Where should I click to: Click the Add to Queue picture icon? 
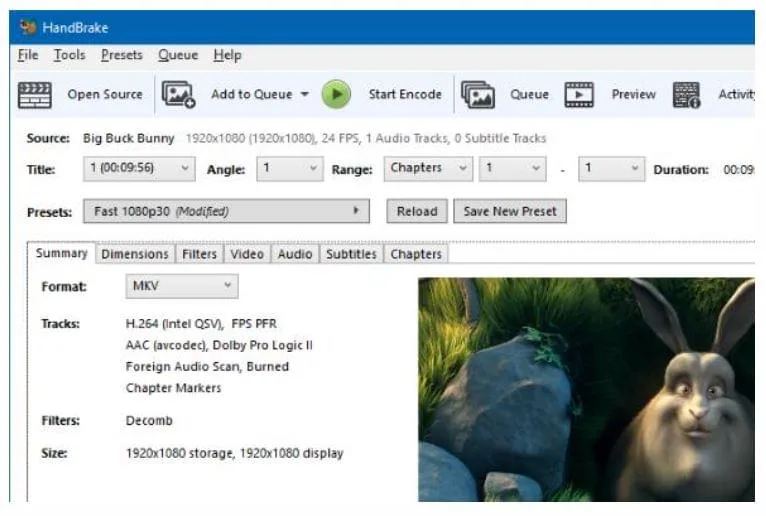(x=178, y=94)
